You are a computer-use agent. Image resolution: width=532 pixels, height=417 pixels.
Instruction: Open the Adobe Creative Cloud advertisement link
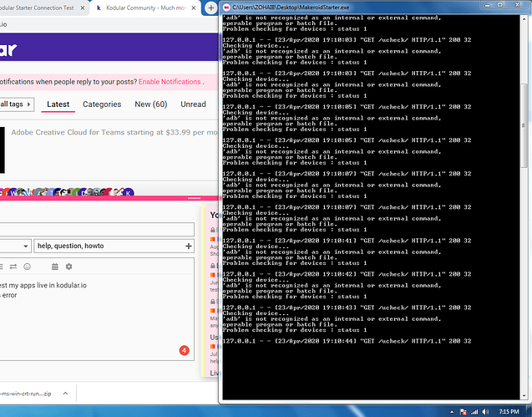point(114,132)
